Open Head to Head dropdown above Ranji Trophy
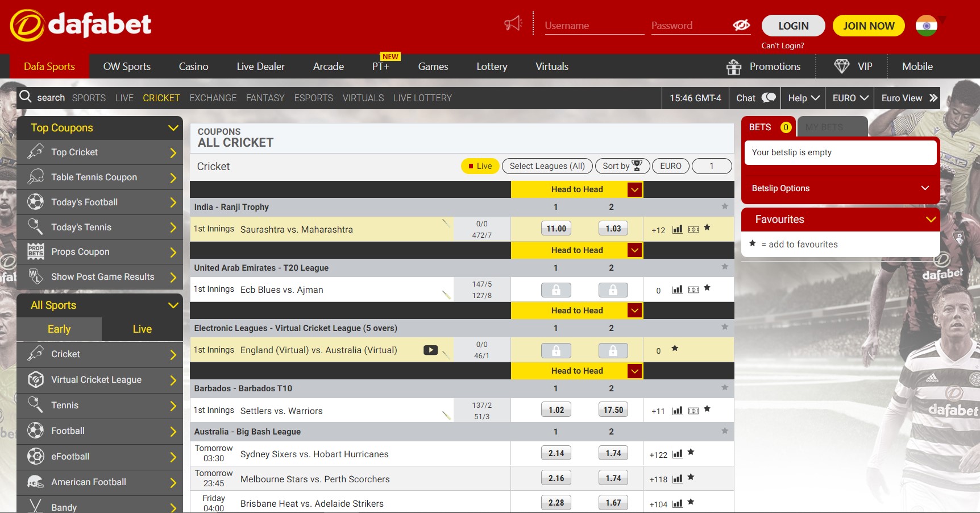The width and height of the screenshot is (980, 513). (x=635, y=189)
